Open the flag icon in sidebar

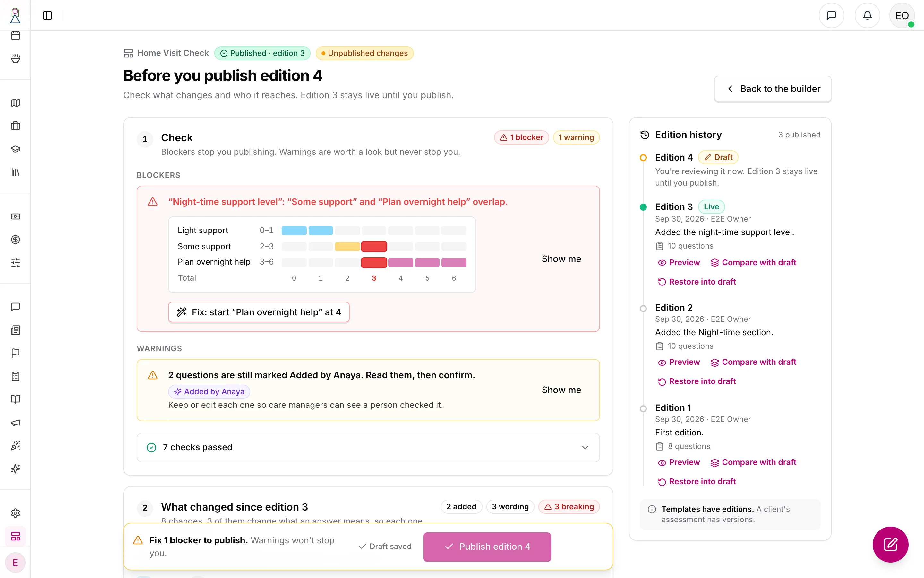[15, 353]
